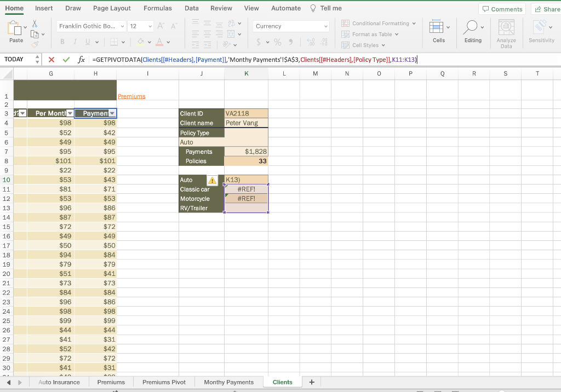561x392 pixels.
Task: Open the Draw ribbon tab
Action: 73,8
